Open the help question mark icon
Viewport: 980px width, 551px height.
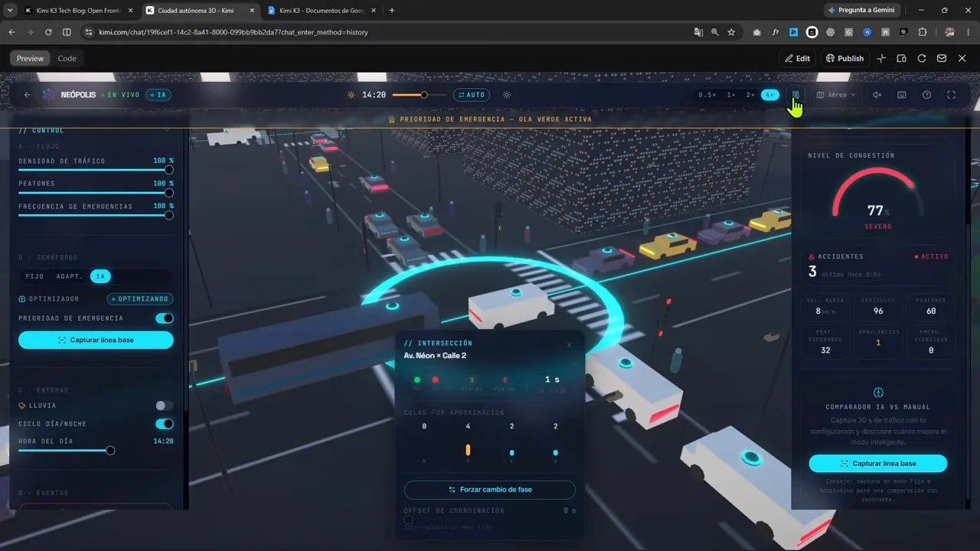[x=926, y=95]
